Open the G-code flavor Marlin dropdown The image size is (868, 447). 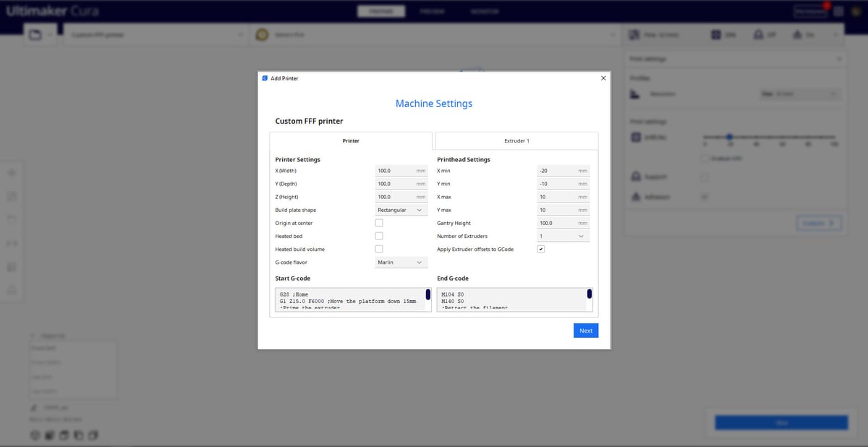[401, 262]
